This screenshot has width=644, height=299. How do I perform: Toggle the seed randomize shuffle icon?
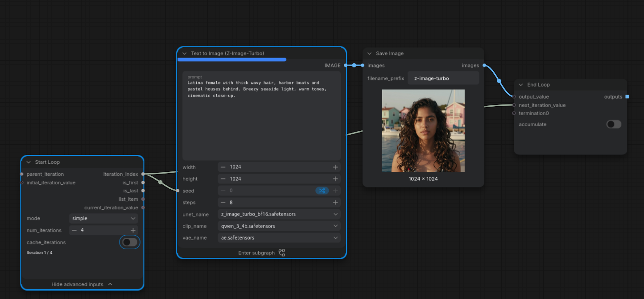322,191
